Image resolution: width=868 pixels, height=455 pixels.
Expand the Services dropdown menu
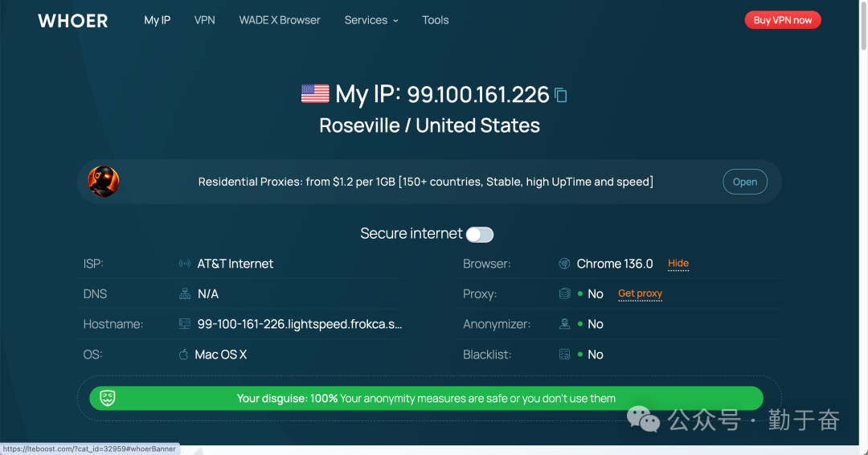[371, 20]
